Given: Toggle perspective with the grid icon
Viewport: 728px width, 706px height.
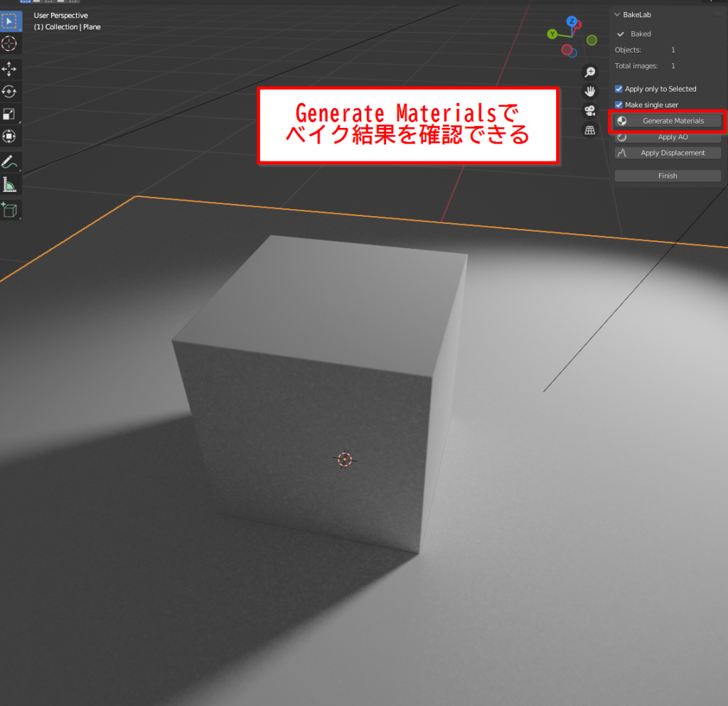Looking at the screenshot, I should 590,128.
